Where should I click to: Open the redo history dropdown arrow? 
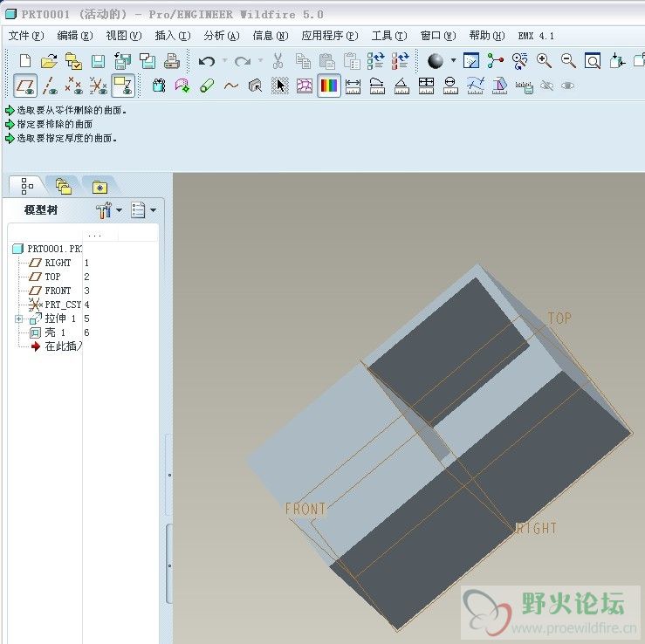click(x=260, y=60)
